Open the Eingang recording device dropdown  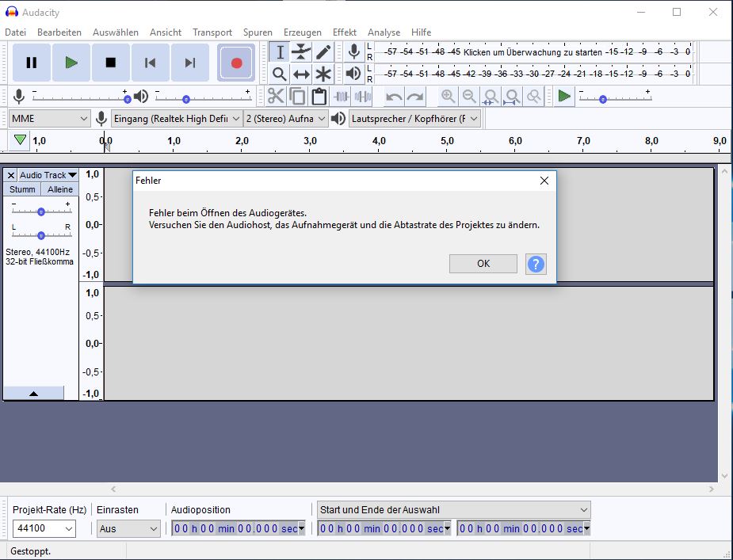(x=176, y=119)
